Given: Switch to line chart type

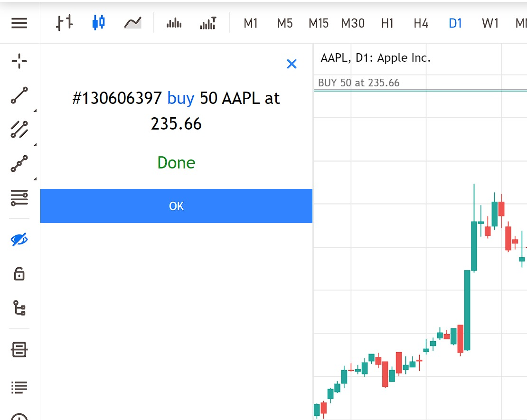Looking at the screenshot, I should click(x=132, y=23).
